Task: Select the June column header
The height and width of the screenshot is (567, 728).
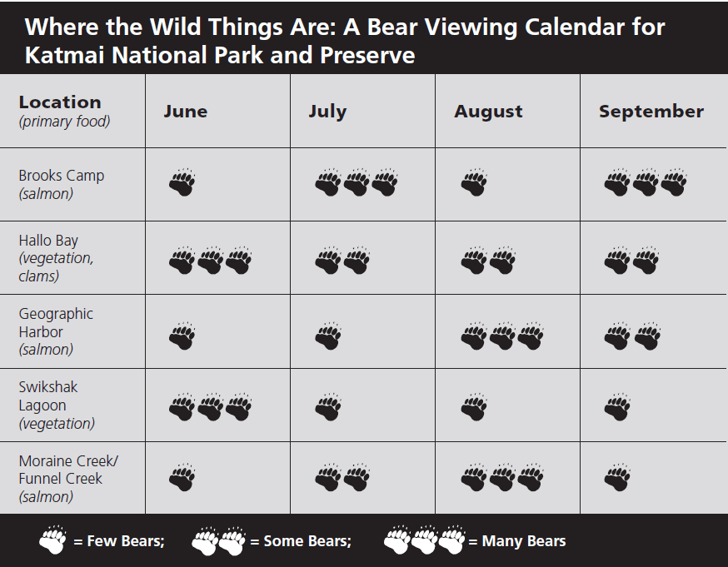Action: point(185,112)
